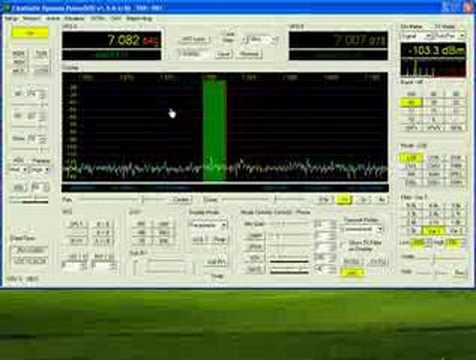Set display zoom to 4x

(x=382, y=200)
